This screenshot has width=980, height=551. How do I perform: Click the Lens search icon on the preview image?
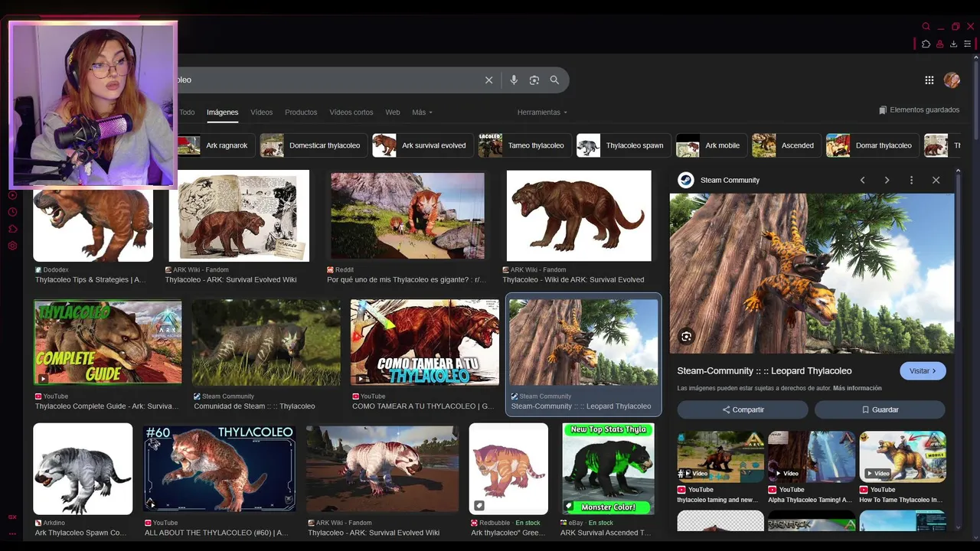686,336
